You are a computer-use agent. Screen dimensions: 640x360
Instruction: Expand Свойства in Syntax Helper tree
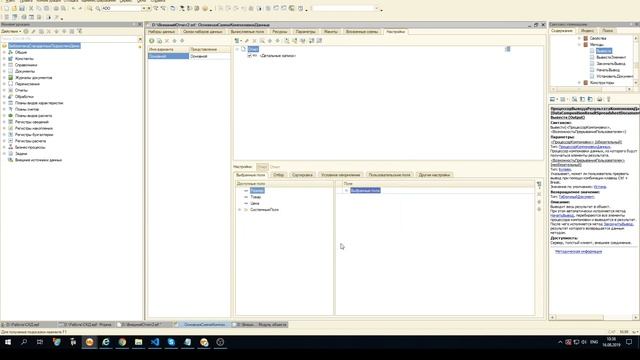tap(579, 38)
